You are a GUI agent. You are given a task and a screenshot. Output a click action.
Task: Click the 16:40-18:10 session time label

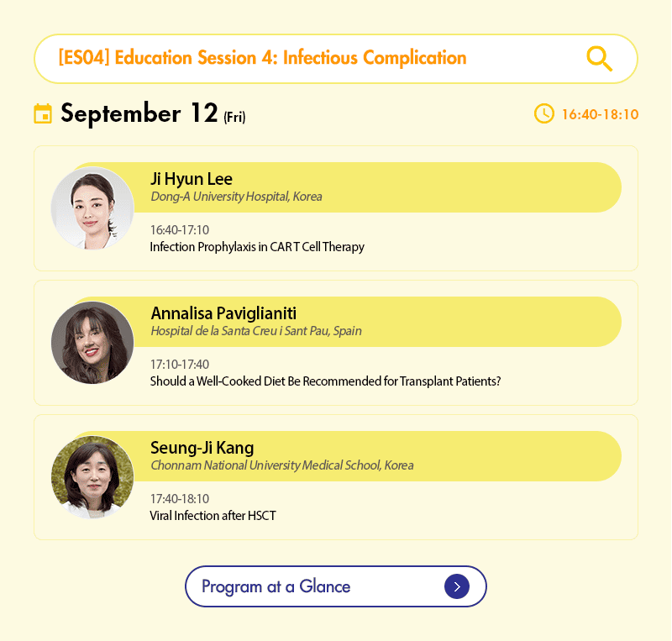coord(600,114)
